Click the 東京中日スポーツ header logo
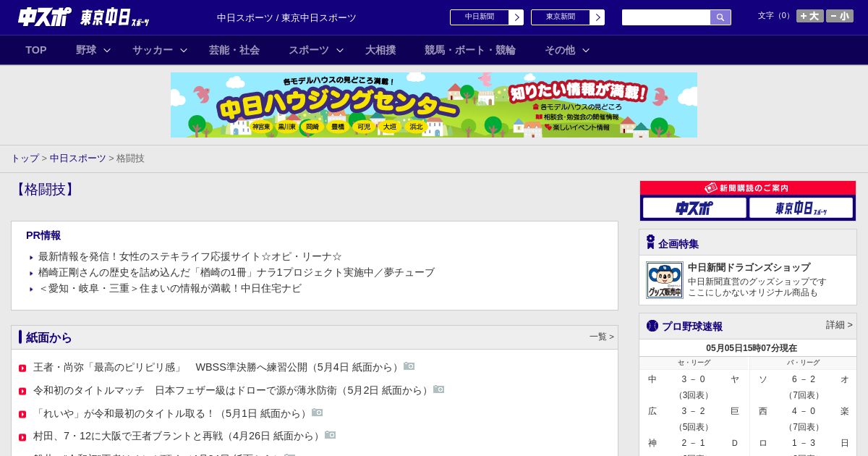The height and width of the screenshot is (456, 868). 114,17
